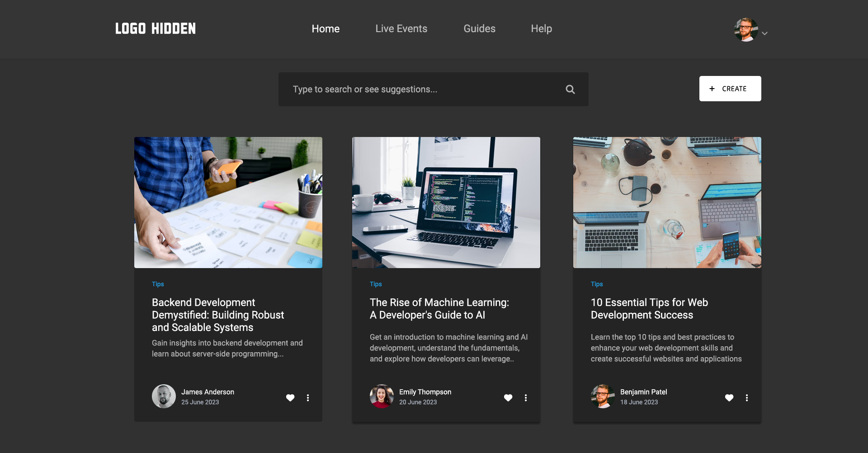Like the Rise of Machine Learning article
868x453 pixels.
pos(508,398)
